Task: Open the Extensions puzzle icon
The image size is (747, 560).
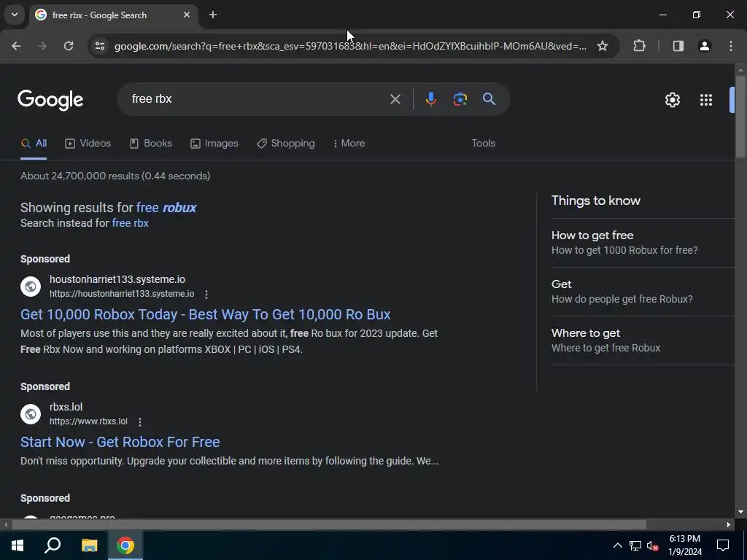Action: pos(639,46)
